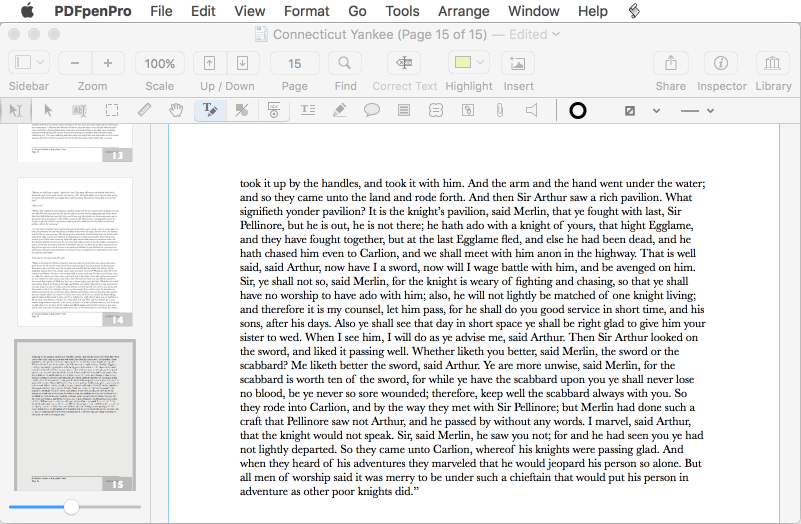Select page 15 thumbnail
The image size is (801, 524).
click(x=75, y=415)
